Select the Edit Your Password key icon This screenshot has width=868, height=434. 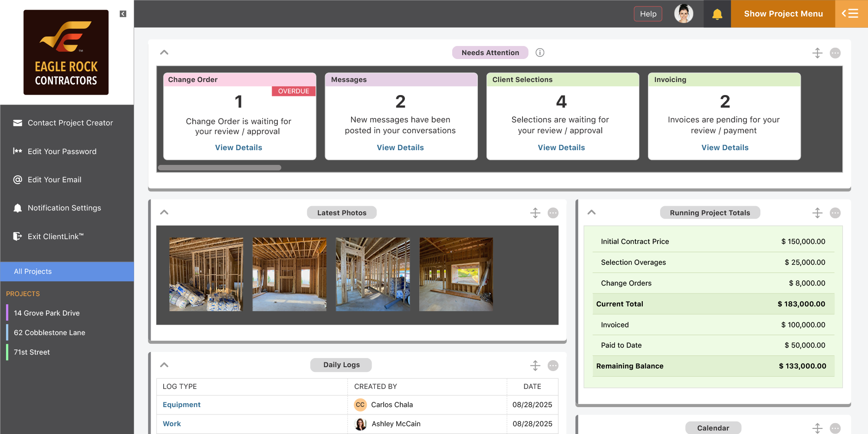click(x=17, y=151)
